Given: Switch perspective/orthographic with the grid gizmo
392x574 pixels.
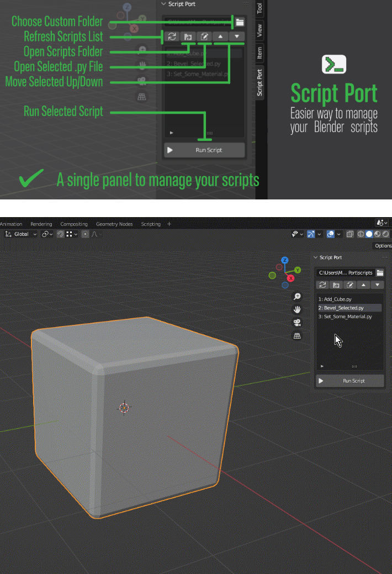Looking at the screenshot, I should click(x=297, y=336).
